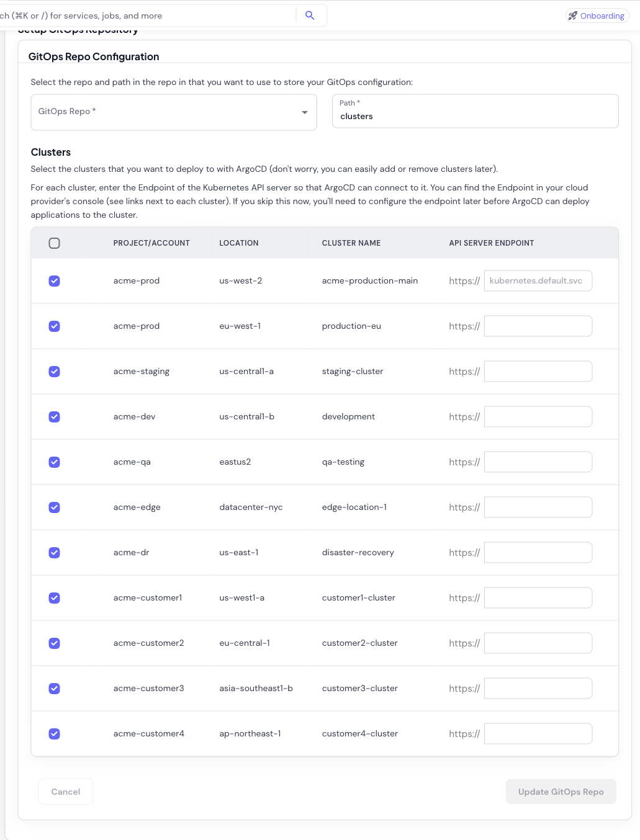Toggle the customer1-cluster selection checkbox
Screen dimensions: 640x840
point(54,597)
